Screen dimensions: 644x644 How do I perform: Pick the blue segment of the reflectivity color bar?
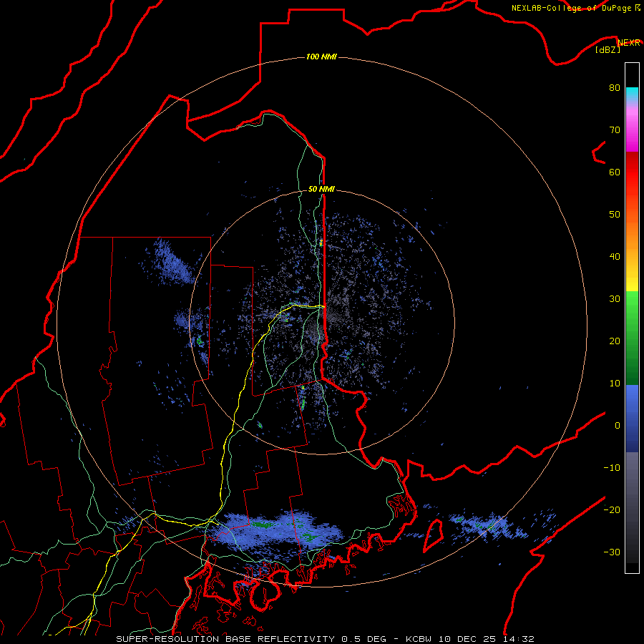click(x=632, y=419)
